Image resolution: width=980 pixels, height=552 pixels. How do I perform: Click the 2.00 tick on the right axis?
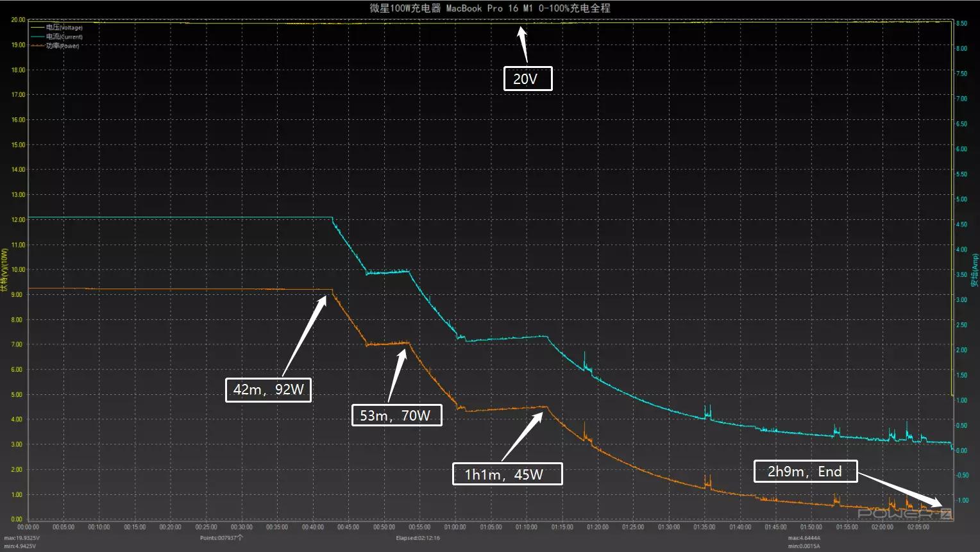[x=962, y=350]
